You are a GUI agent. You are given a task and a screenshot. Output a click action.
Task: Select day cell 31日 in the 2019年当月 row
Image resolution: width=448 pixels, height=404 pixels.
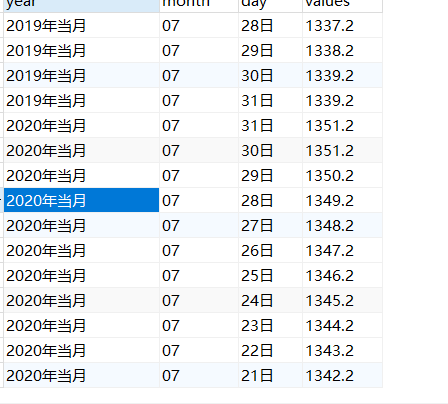pyautogui.click(x=270, y=100)
